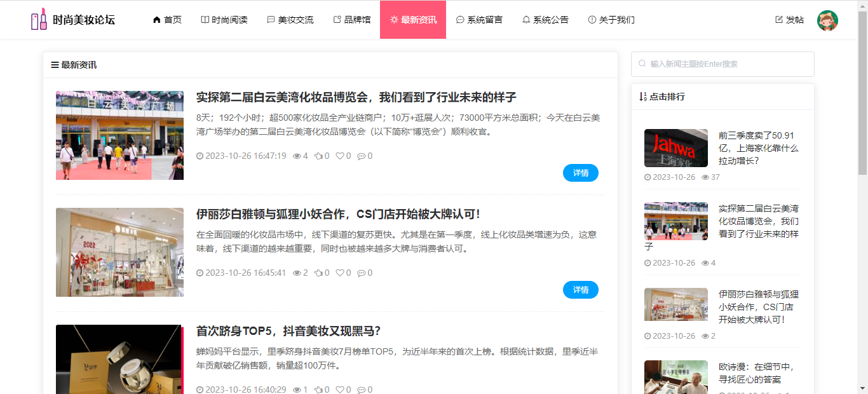Click the user avatar in header

pos(827,20)
